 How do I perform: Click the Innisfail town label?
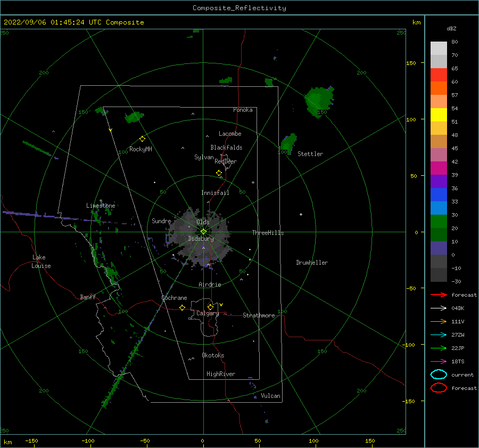click(x=215, y=193)
